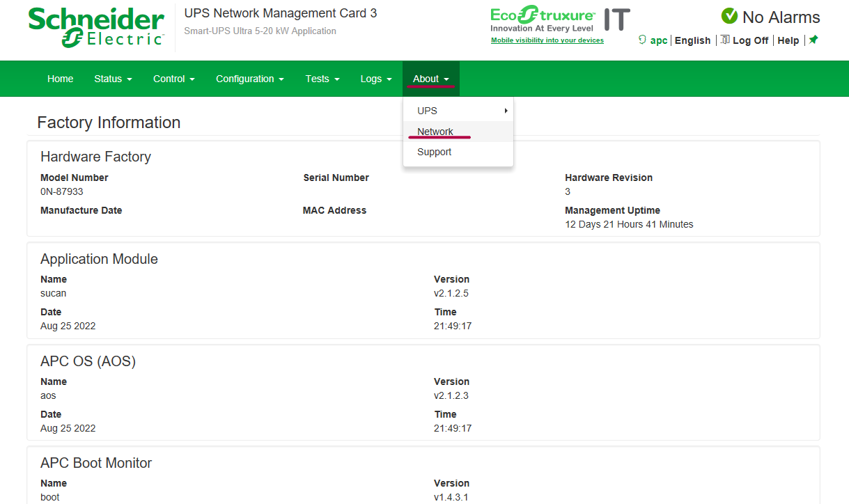Click the user icon beside apc
849x504 pixels.
(x=642, y=40)
